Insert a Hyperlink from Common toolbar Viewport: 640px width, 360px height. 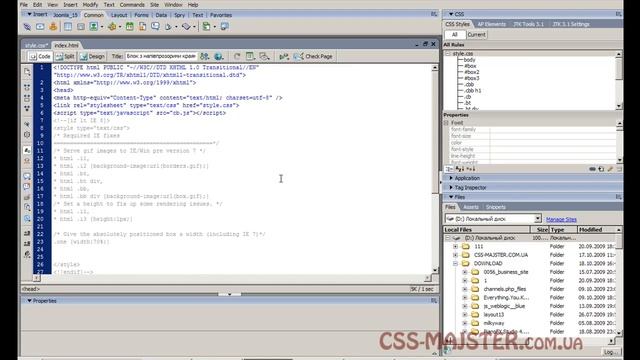tap(27, 27)
